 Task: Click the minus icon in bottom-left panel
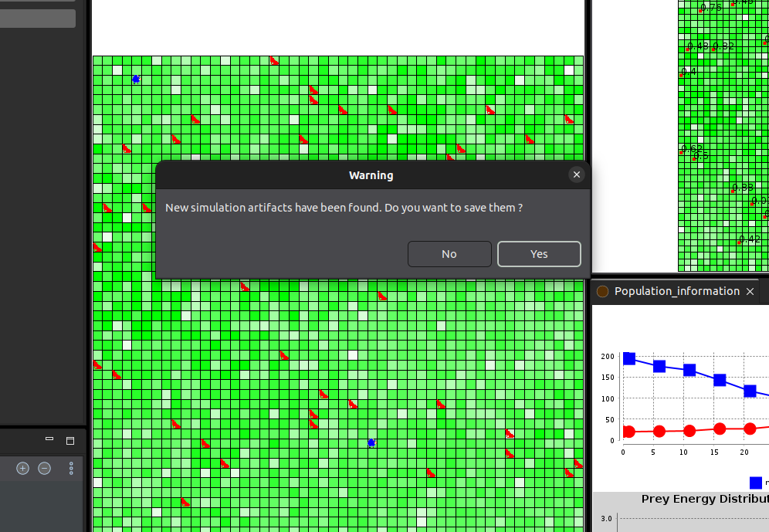(x=44, y=468)
